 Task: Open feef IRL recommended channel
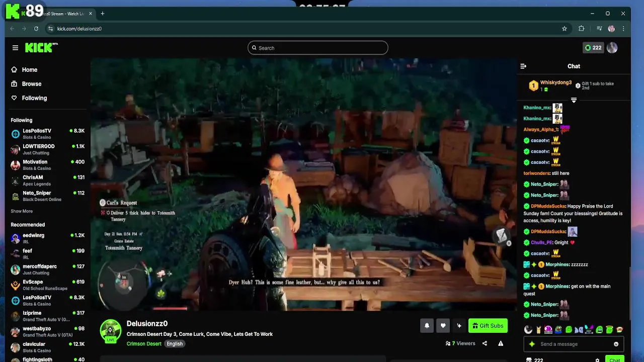pyautogui.click(x=48, y=254)
